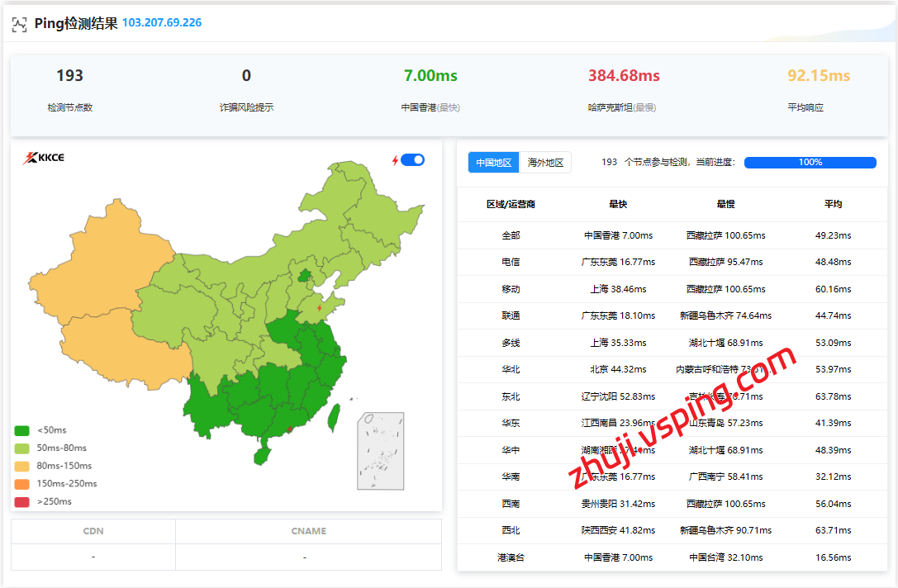
Task: Select Xinjiang region on the map
Action: tap(99, 264)
